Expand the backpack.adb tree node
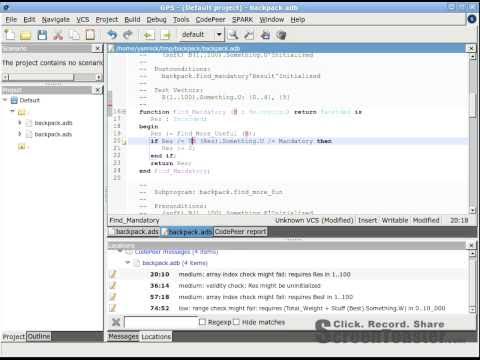The image size is (480, 360). pos(20,123)
